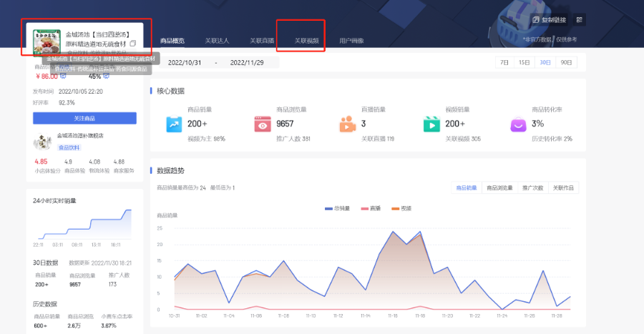The height and width of the screenshot is (334, 644).
Task: Click the 600+ 商品总销量 value
Action: pos(40,325)
